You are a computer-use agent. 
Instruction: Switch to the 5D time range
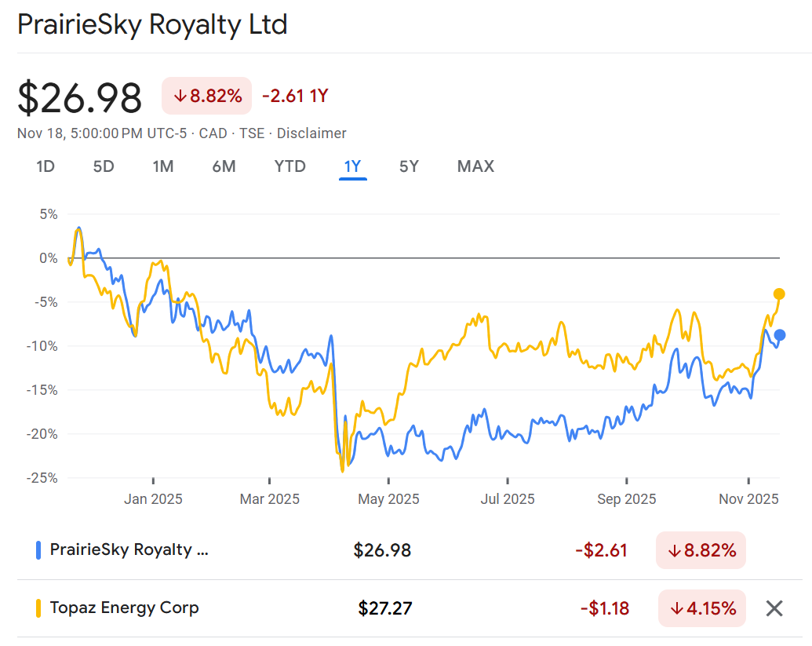pyautogui.click(x=104, y=166)
